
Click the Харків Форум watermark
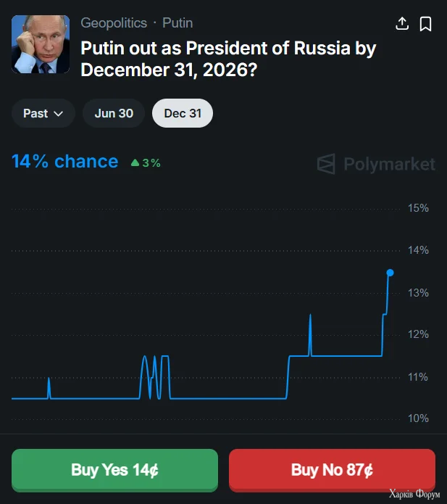tap(414, 495)
